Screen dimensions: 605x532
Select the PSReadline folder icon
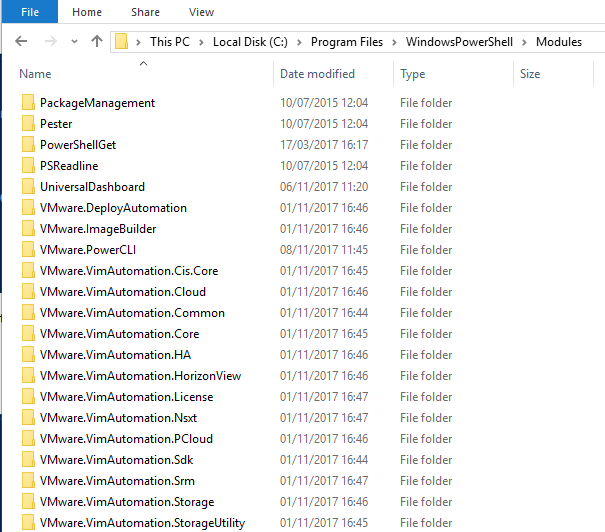(x=28, y=166)
